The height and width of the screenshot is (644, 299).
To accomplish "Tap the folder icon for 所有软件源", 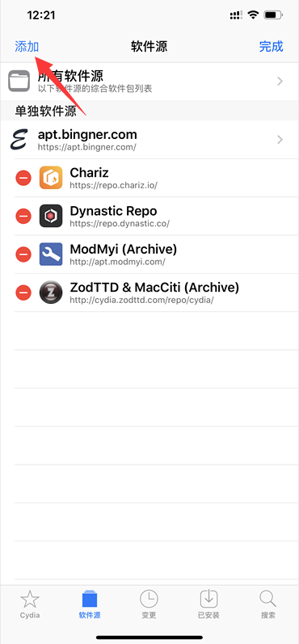I will coord(19,81).
